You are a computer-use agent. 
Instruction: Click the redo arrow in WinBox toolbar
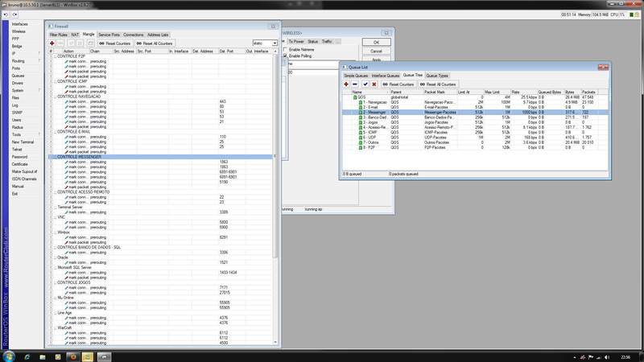14,14
